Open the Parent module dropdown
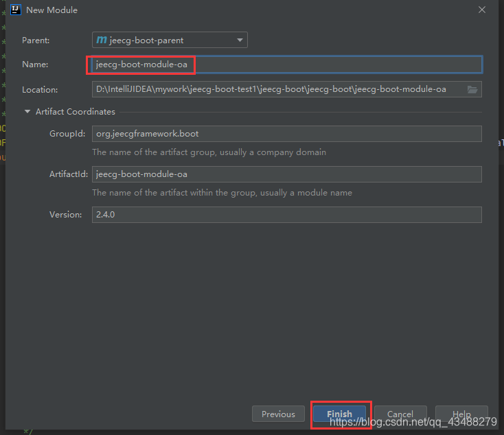The height and width of the screenshot is (435, 504). [170, 40]
